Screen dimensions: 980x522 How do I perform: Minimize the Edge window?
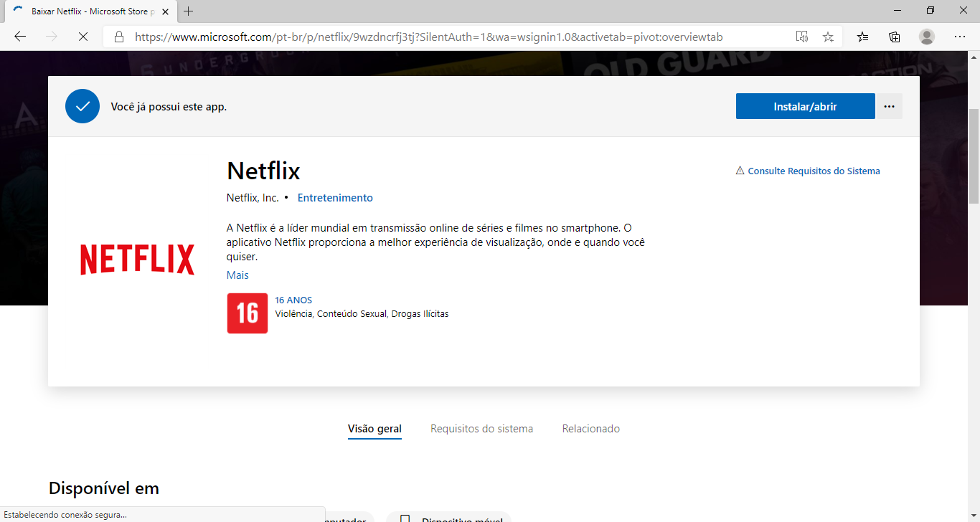coord(897,10)
